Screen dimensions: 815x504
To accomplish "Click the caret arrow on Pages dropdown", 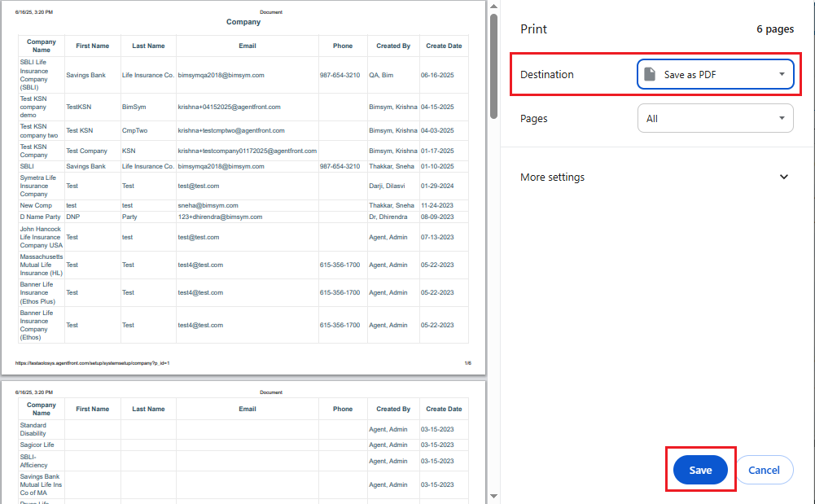I will [x=781, y=118].
